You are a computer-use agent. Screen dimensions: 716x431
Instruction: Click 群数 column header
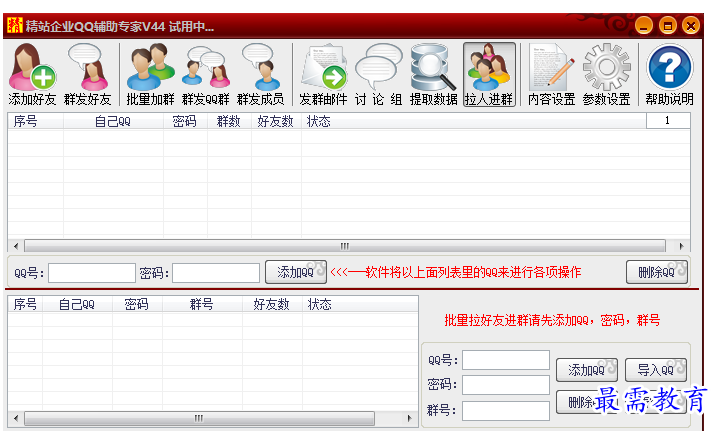coord(229,121)
